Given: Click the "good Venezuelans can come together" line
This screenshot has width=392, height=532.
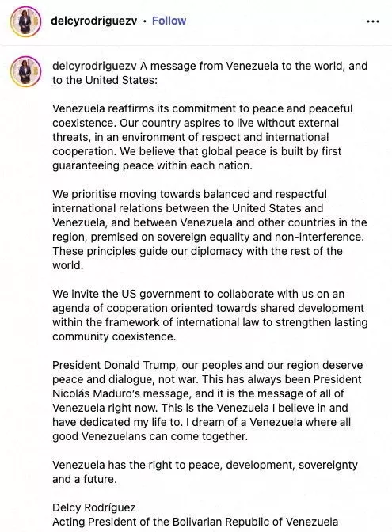Looking at the screenshot, I should click(150, 436).
